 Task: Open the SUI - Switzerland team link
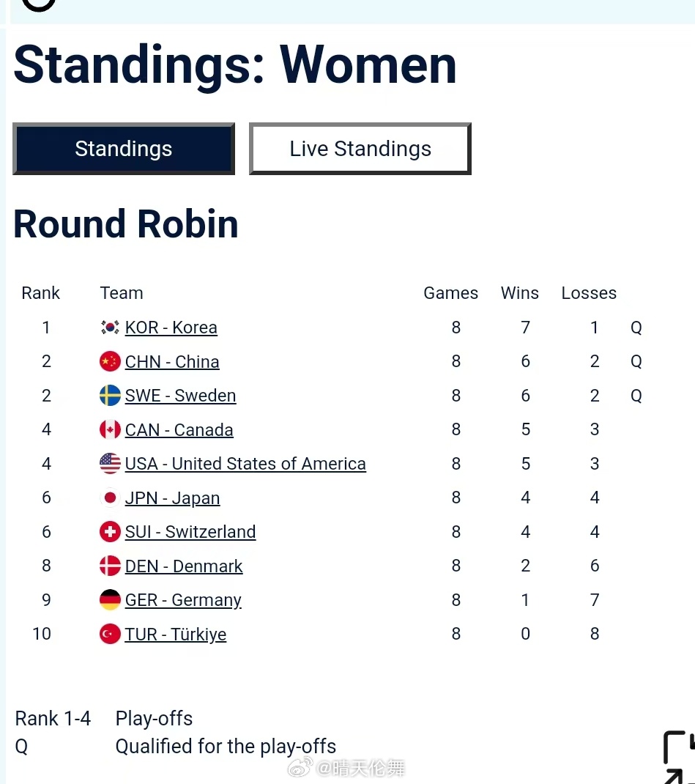click(190, 532)
